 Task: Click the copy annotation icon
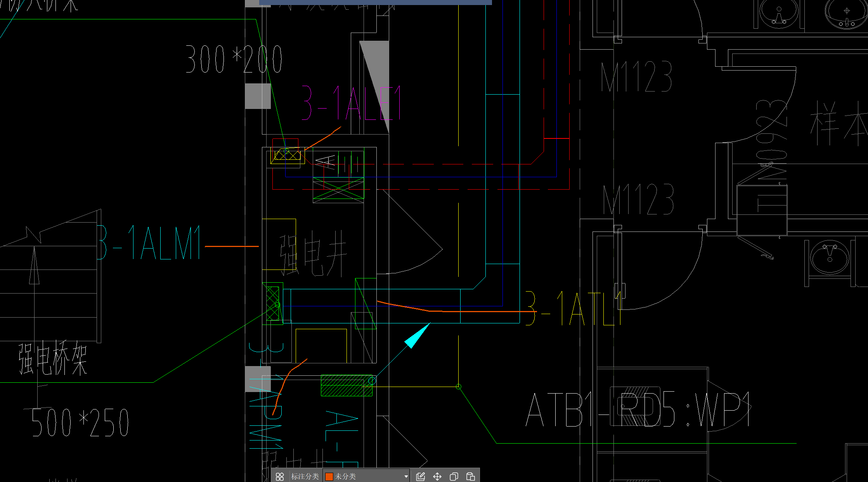click(x=454, y=477)
